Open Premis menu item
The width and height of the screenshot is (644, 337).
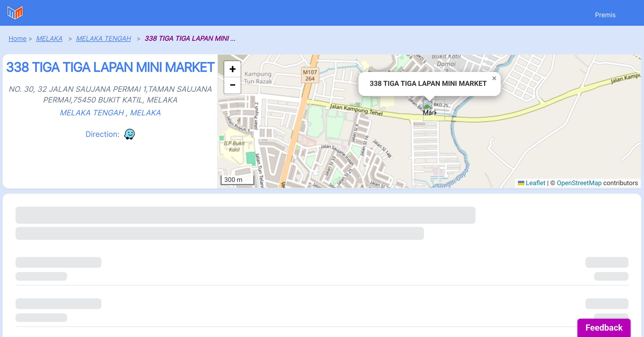click(605, 15)
